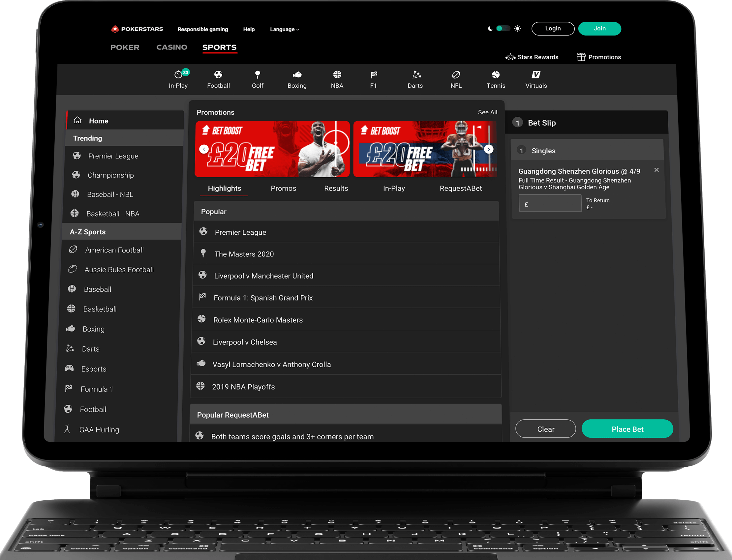Screen dimensions: 732x560
Task: Open the Results tab
Action: (336, 188)
